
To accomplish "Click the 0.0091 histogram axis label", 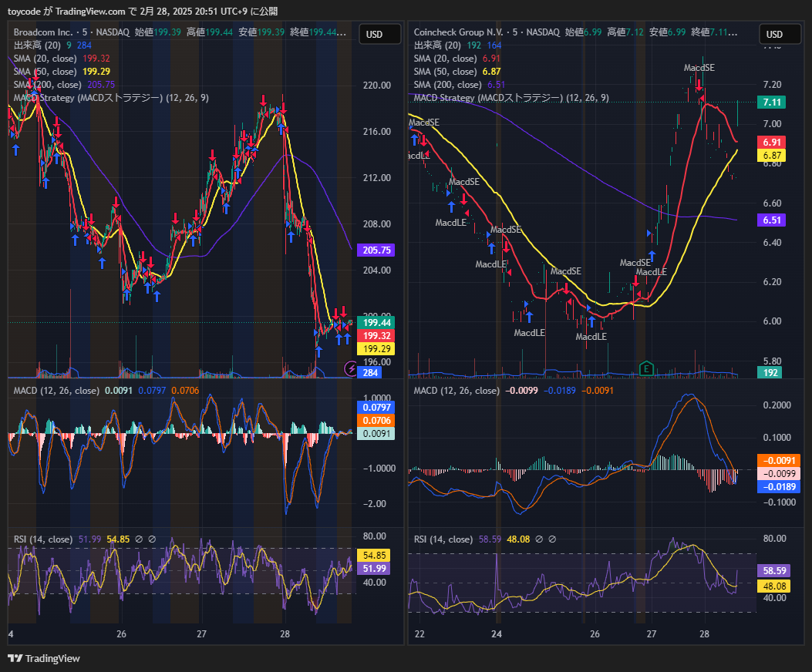I will 376,433.
